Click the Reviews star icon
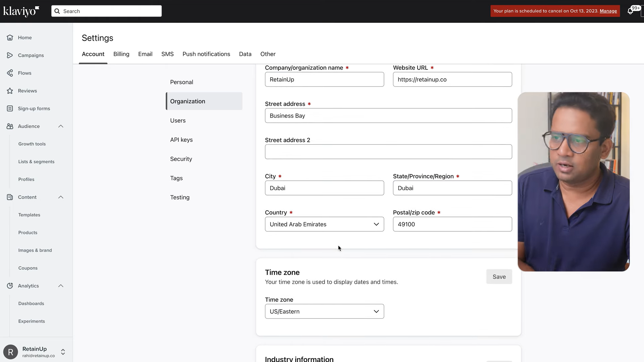Viewport: 644px width, 362px height. tap(10, 91)
